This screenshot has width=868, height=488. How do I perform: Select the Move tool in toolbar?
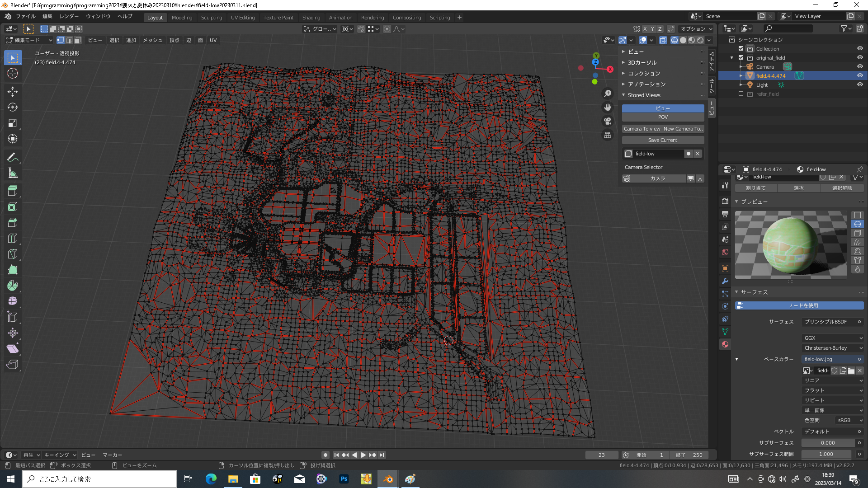13,92
